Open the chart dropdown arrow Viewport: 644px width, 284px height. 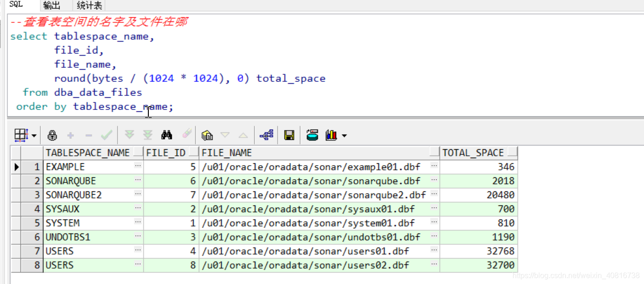(344, 136)
